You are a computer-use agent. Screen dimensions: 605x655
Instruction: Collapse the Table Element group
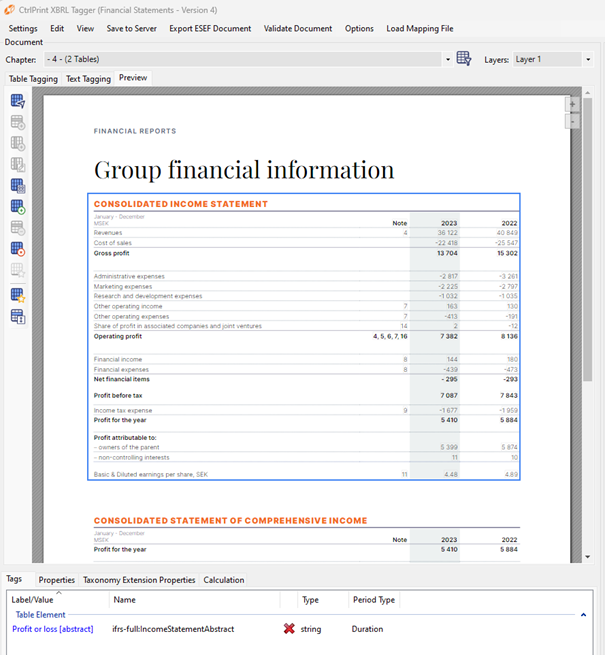583,615
